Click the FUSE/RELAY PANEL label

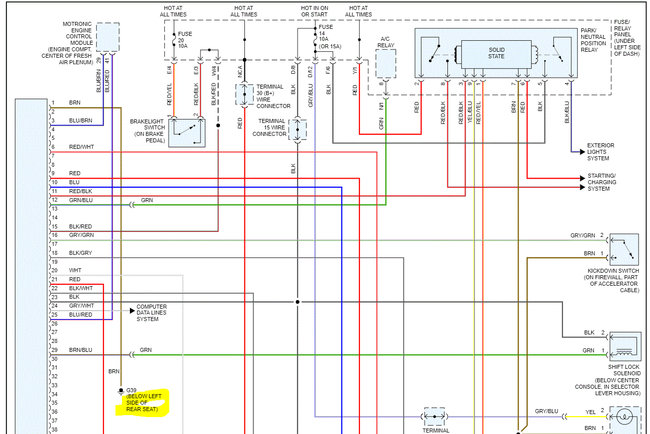click(x=627, y=38)
